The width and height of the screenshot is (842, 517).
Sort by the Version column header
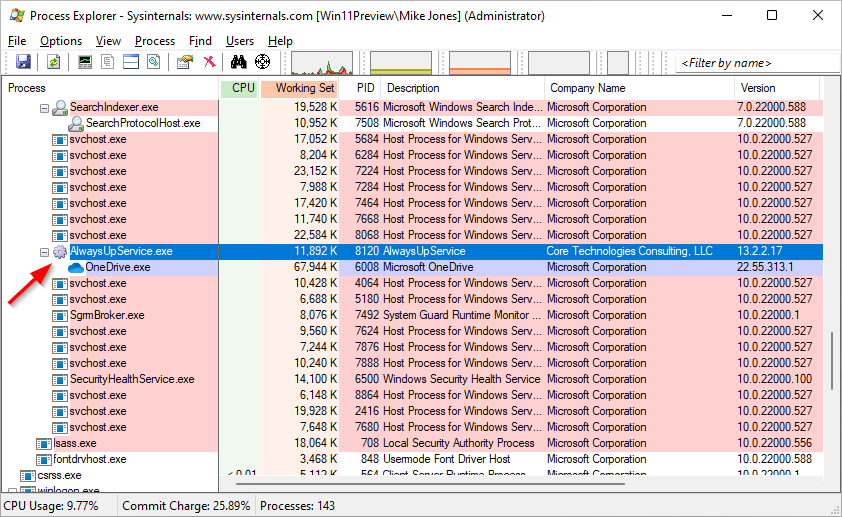(x=778, y=88)
